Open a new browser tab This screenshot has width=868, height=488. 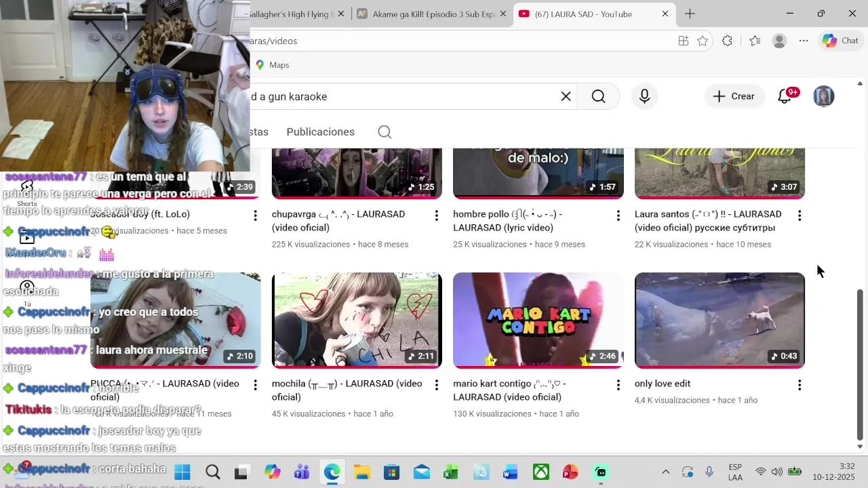[690, 14]
